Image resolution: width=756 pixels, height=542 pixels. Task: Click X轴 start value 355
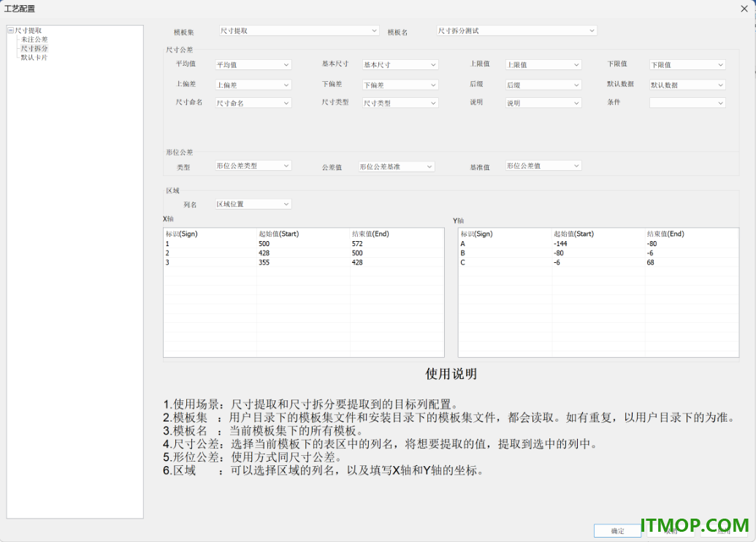[264, 263]
